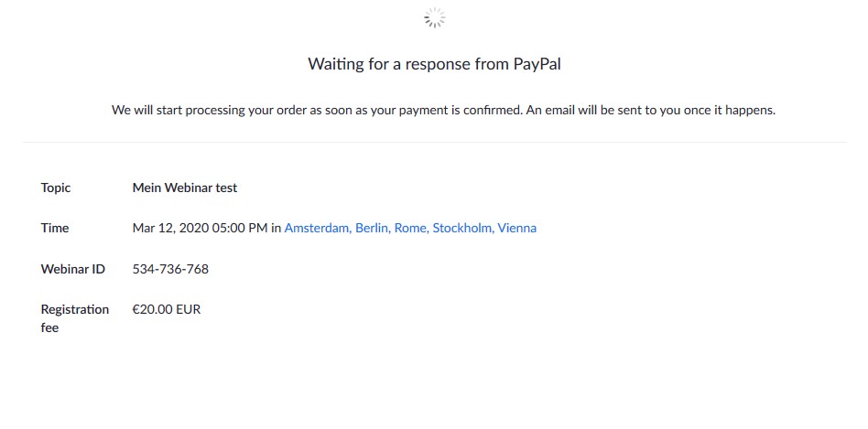Image resolution: width=868 pixels, height=429 pixels.
Task: Click the word 'email' in the confirmation message
Action: [x=559, y=110]
